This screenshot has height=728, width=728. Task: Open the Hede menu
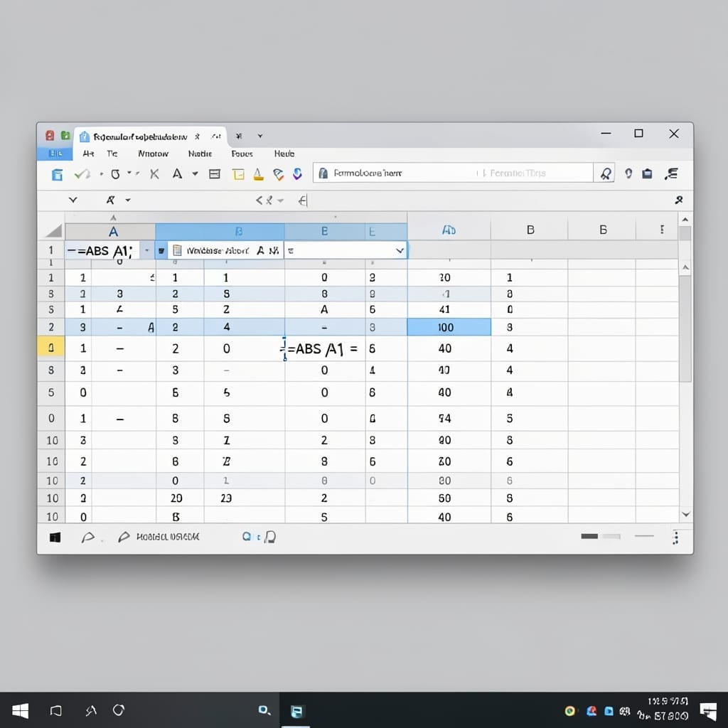(x=284, y=154)
